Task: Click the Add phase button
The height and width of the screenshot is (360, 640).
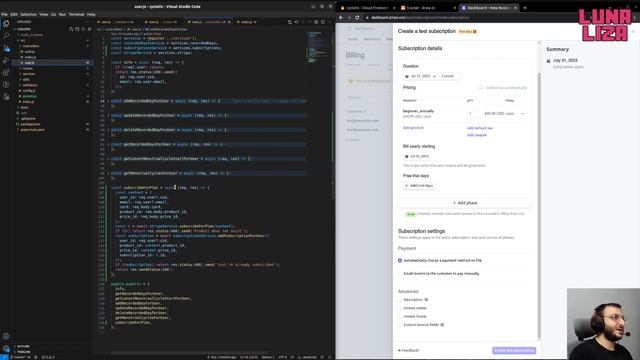Action: click(x=465, y=203)
